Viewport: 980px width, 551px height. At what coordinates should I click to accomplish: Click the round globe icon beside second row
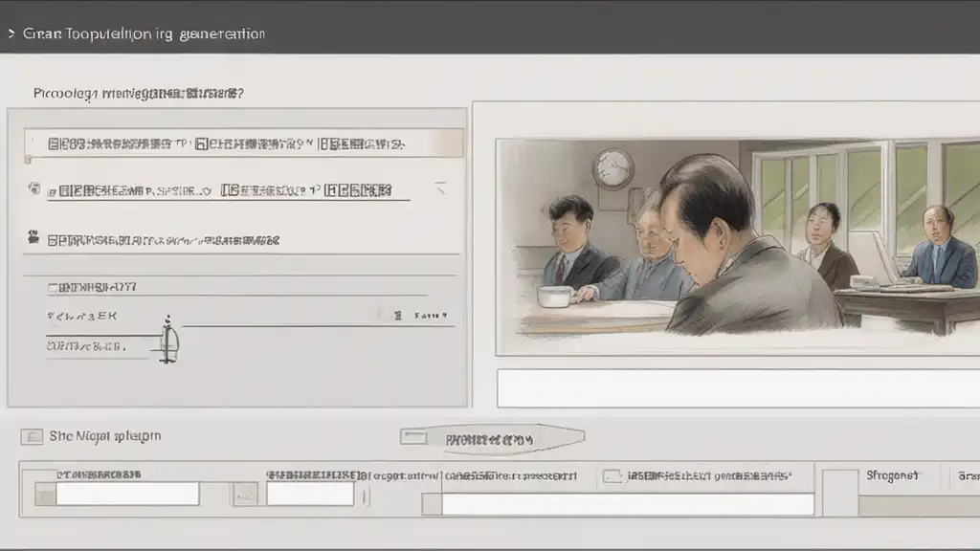[x=34, y=188]
